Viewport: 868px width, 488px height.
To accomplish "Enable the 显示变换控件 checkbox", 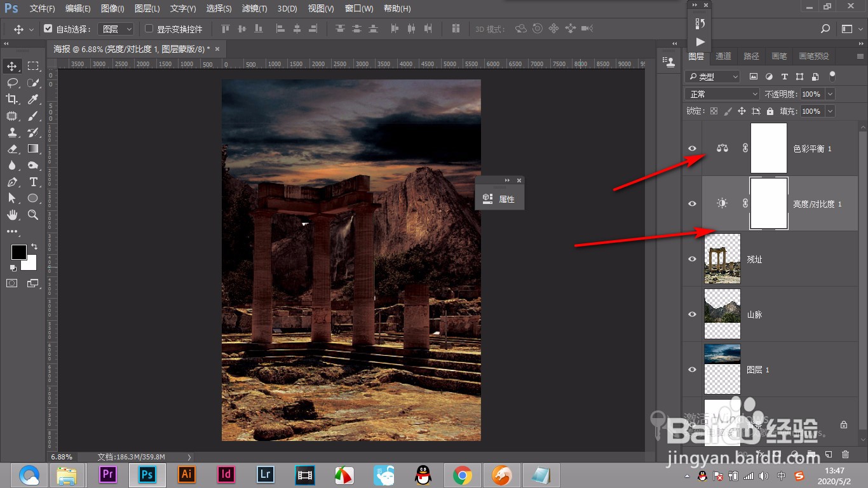I will 149,29.
